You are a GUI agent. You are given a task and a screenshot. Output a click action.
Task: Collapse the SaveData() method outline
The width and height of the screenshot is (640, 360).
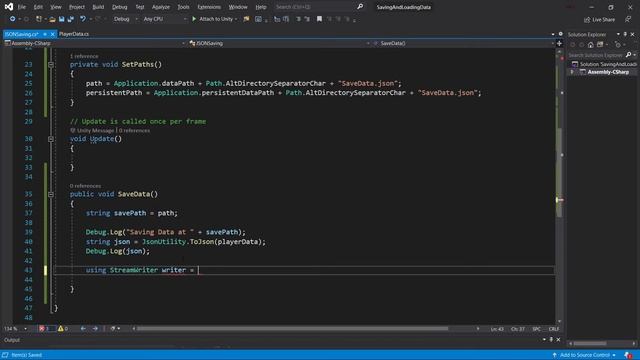pyautogui.click(x=51, y=195)
